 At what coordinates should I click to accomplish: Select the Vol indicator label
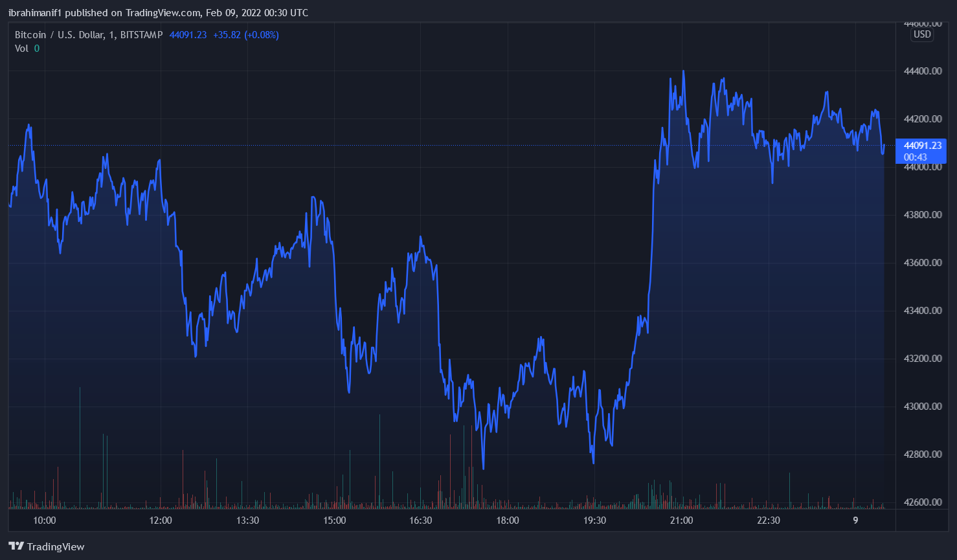[x=21, y=49]
